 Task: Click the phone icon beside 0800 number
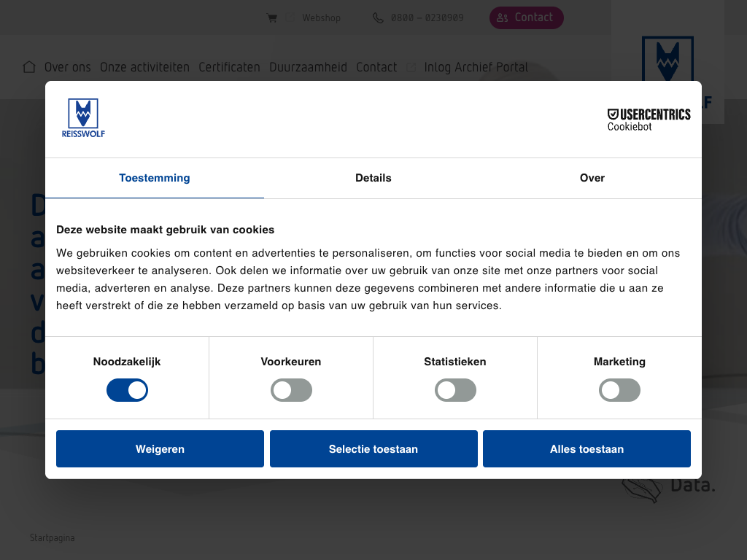point(378,18)
